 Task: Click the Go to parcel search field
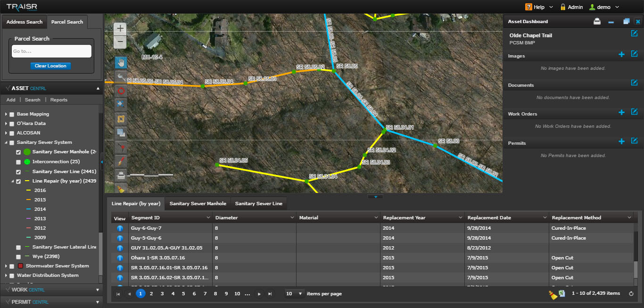(x=51, y=51)
